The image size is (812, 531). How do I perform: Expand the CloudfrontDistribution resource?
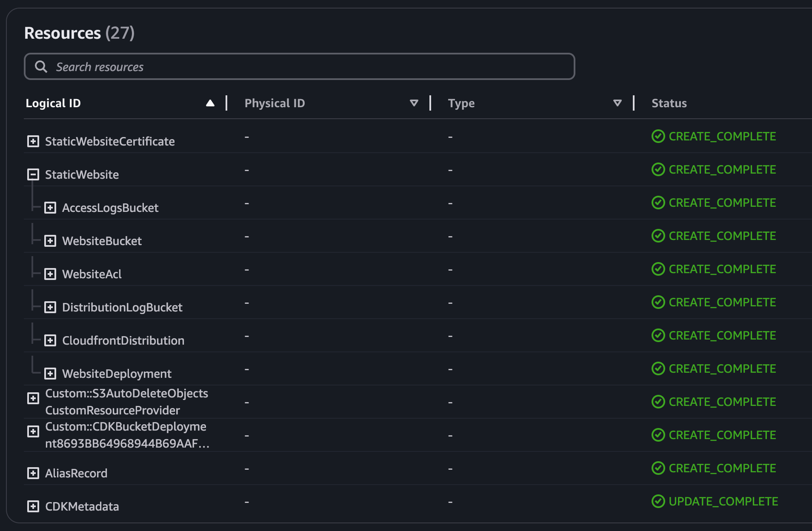tap(50, 340)
